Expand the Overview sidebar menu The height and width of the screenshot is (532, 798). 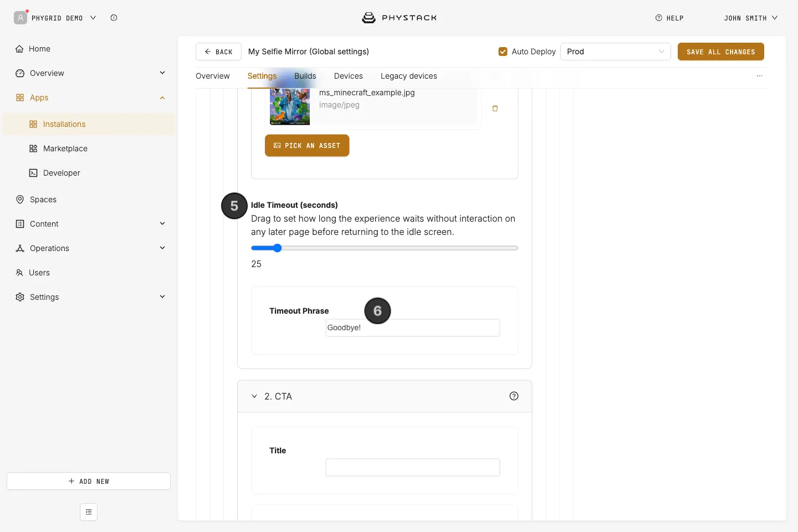point(162,73)
